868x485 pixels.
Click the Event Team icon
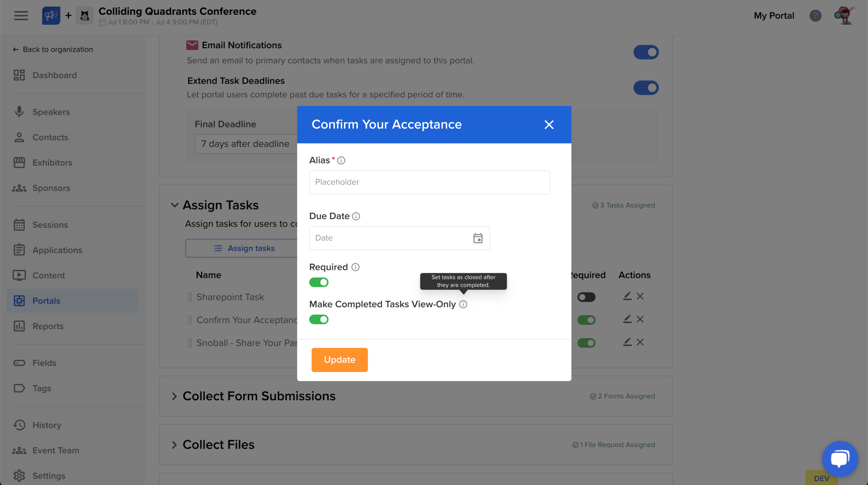(19, 450)
